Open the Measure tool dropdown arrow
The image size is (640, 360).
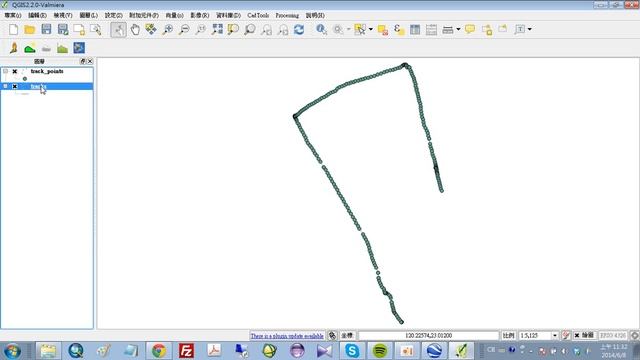(458, 29)
